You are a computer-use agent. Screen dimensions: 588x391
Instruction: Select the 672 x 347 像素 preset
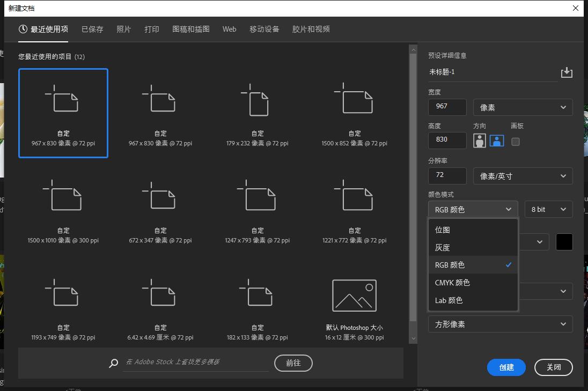click(x=160, y=210)
